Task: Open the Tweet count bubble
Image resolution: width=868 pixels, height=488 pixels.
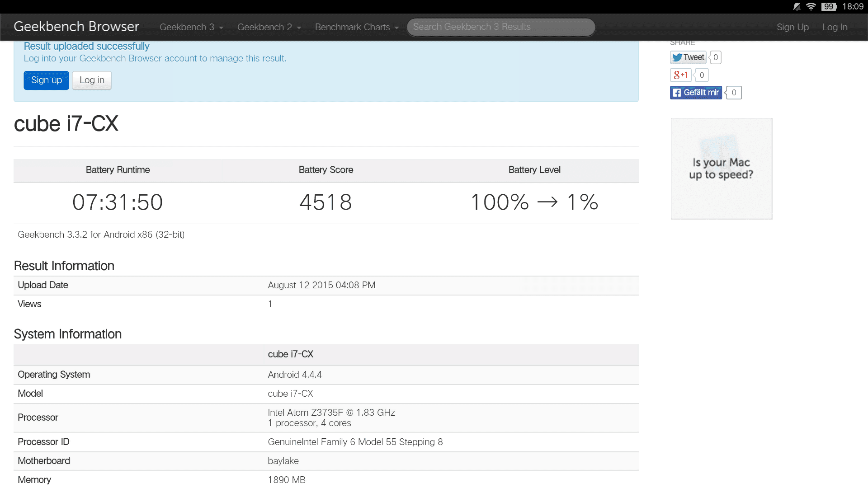Action: [x=716, y=57]
